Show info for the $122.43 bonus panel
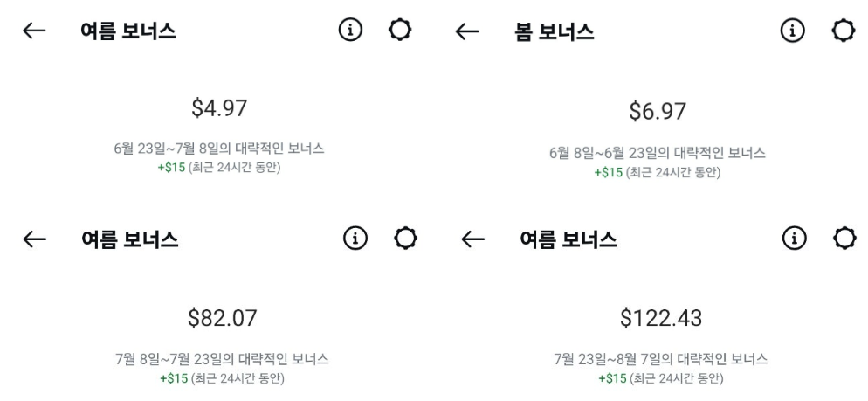This screenshot has width=868, height=401. (x=794, y=239)
